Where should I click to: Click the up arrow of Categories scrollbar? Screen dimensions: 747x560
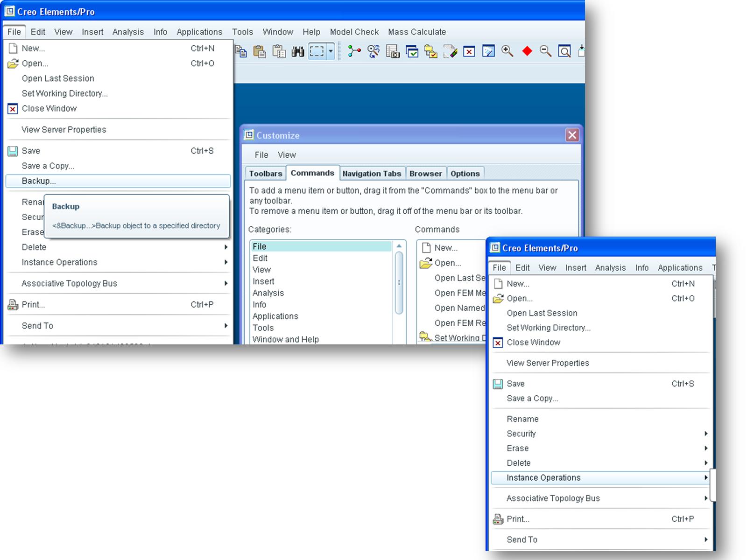tap(399, 246)
